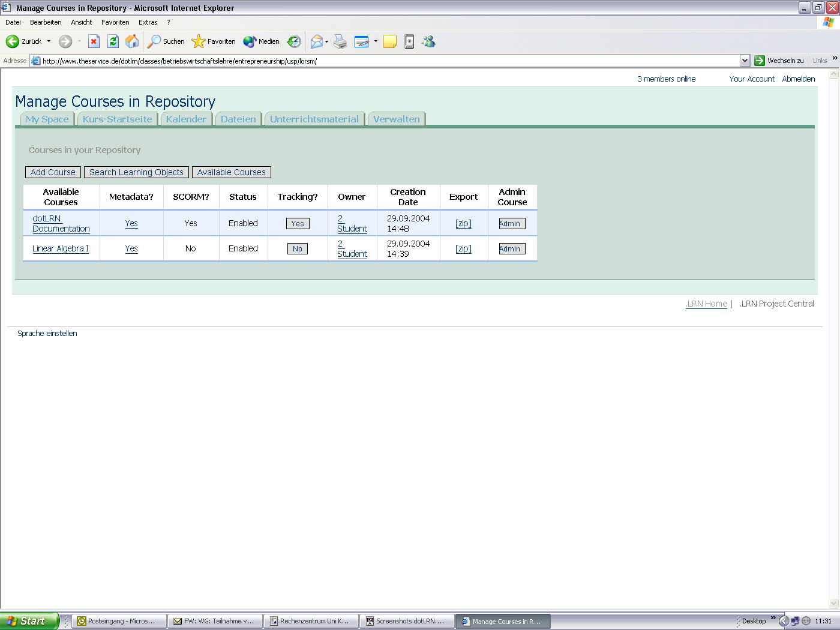Viewport: 840px width, 630px height.
Task: Open Rechenzentrum Uni taskbar window
Action: click(310, 621)
